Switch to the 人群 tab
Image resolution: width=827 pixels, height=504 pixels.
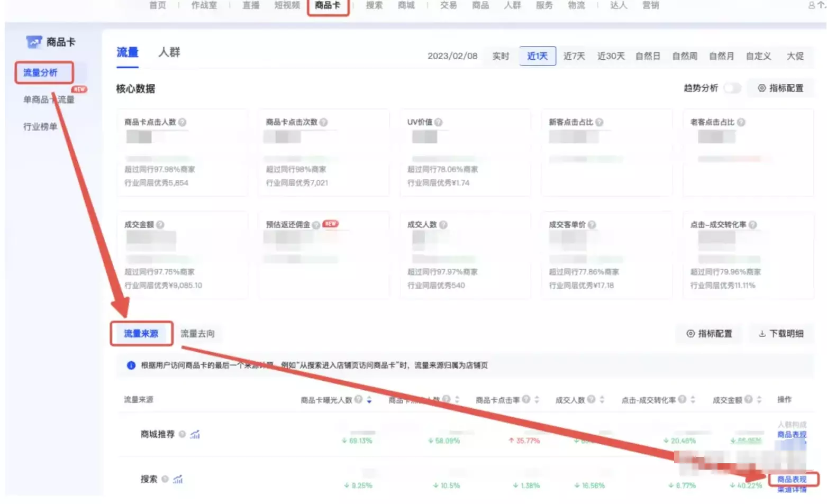coord(169,52)
